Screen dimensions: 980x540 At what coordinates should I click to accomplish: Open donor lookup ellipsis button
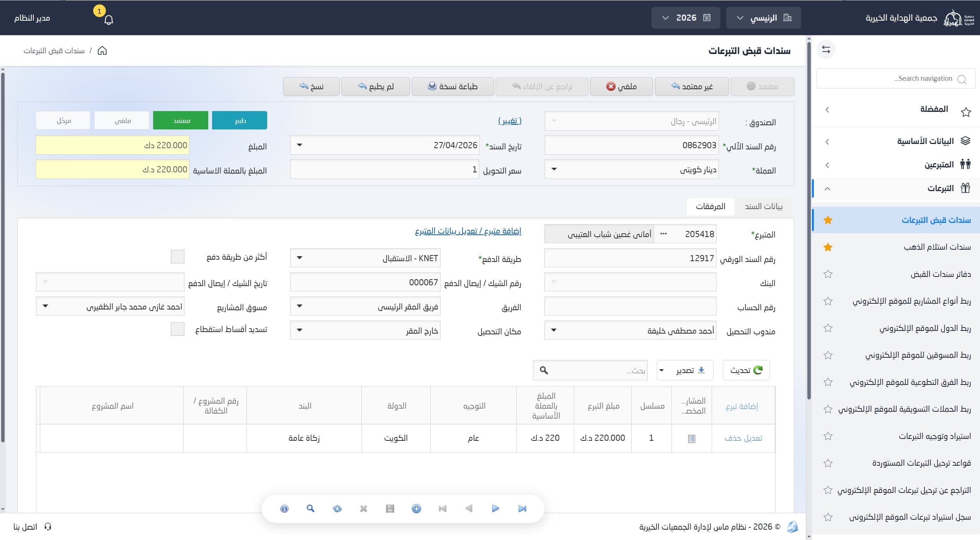click(664, 234)
